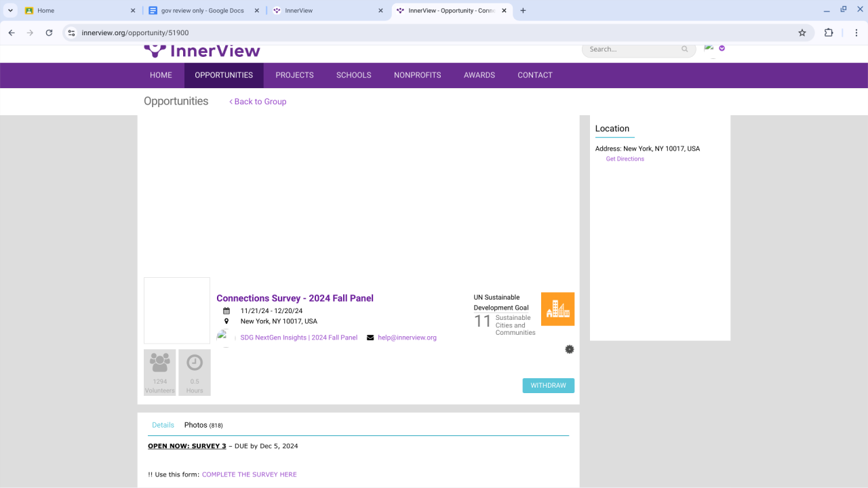Focus the site Search field
The image size is (868, 488).
tap(632, 49)
